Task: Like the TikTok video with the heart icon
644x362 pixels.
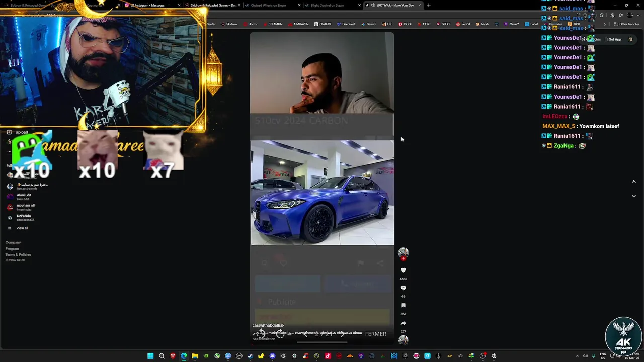Action: coord(403,270)
